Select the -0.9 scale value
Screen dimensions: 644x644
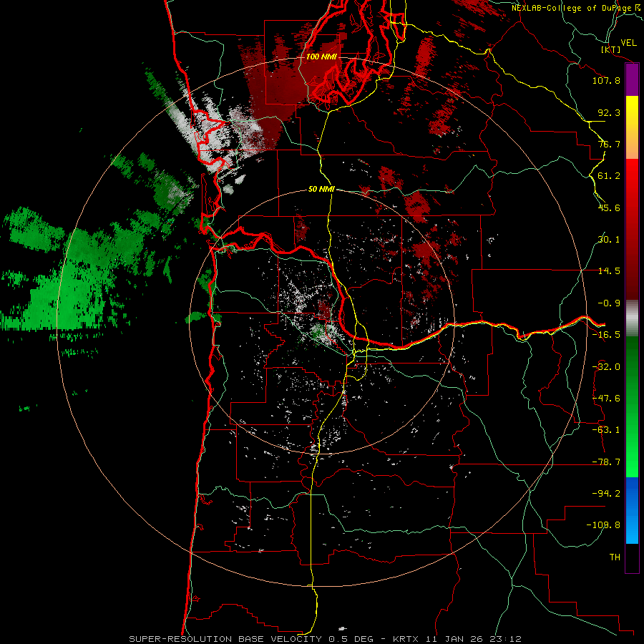coord(609,303)
